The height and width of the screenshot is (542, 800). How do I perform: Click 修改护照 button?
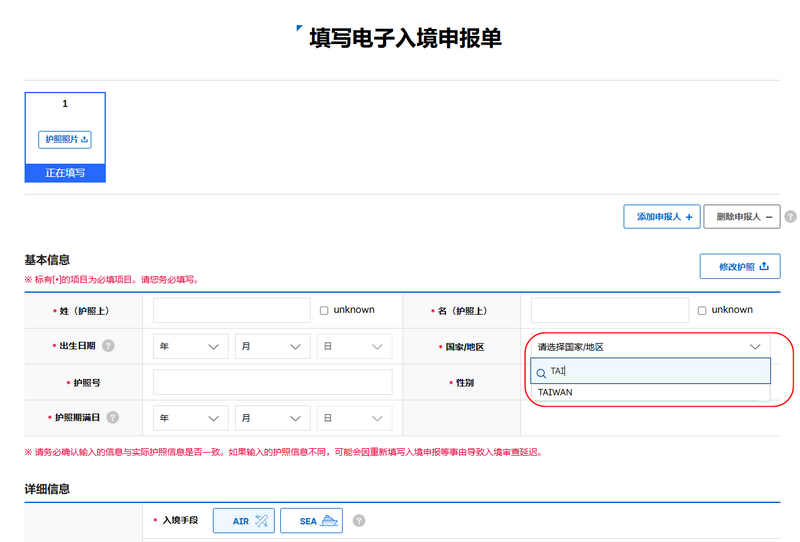point(739,266)
